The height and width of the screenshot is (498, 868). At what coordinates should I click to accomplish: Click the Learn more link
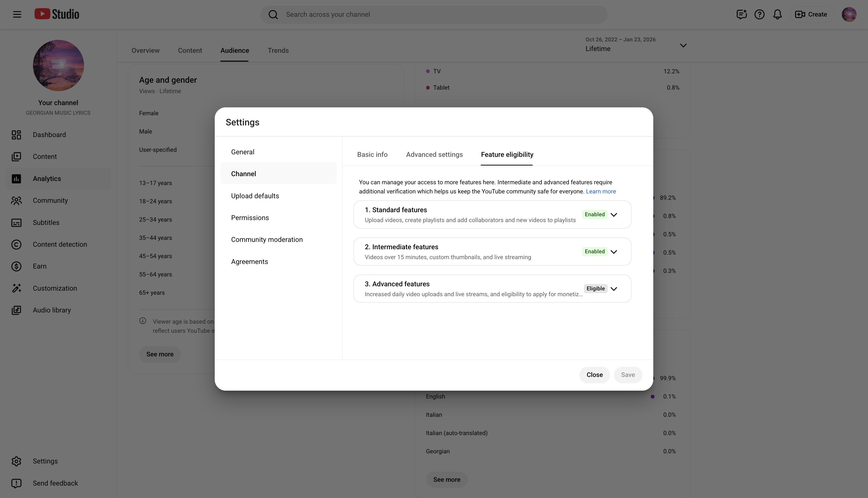(x=600, y=192)
